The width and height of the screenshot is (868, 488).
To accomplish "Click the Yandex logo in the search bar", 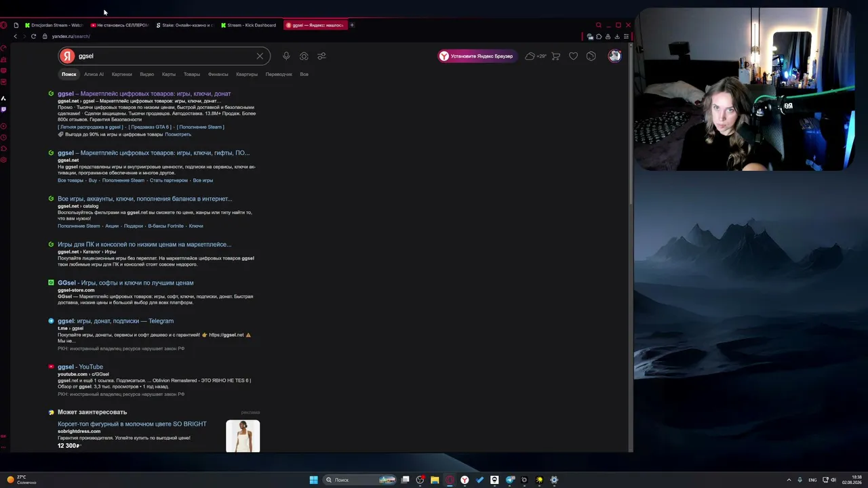I will [66, 56].
